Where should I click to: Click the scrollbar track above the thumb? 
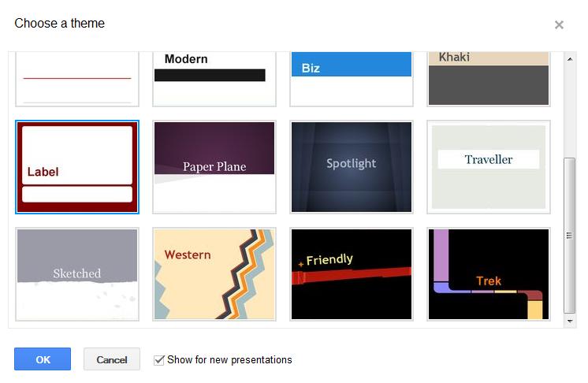pos(571,110)
